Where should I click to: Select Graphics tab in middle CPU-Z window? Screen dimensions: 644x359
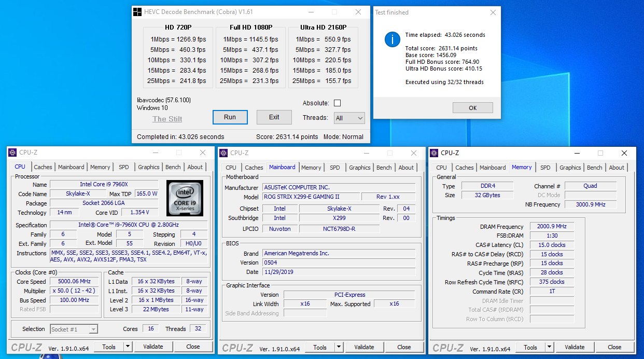point(360,168)
